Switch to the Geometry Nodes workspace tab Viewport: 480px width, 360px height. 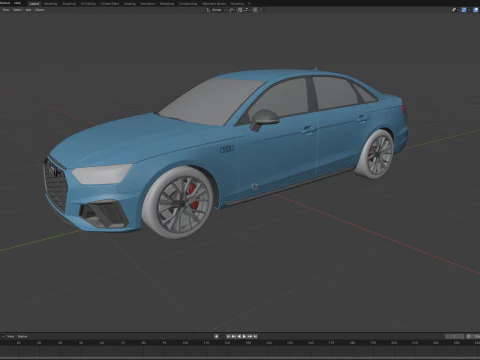[214, 4]
